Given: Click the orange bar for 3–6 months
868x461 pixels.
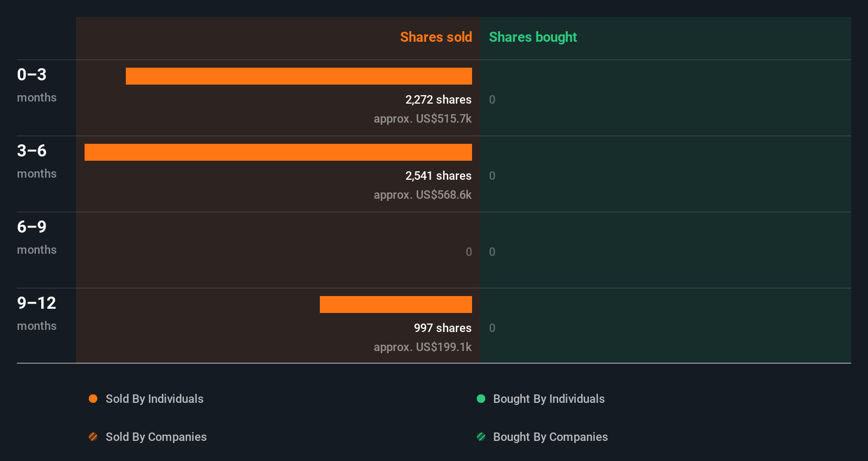Looking at the screenshot, I should point(278,152).
